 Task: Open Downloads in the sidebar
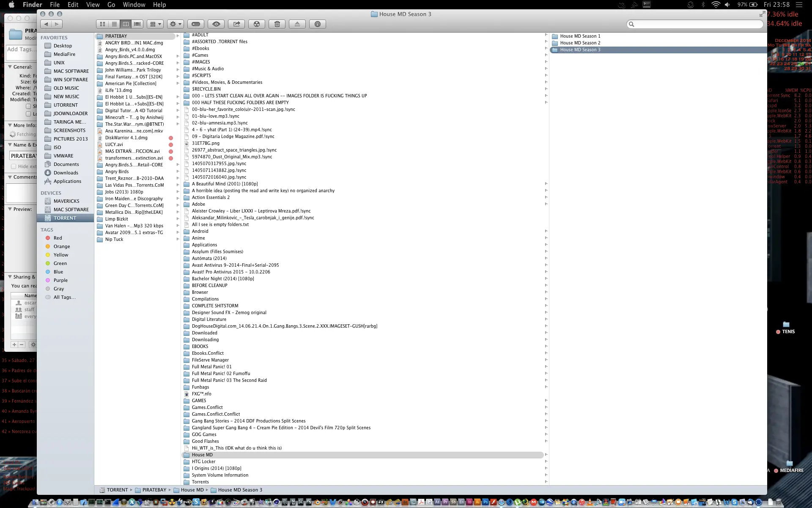pos(66,173)
